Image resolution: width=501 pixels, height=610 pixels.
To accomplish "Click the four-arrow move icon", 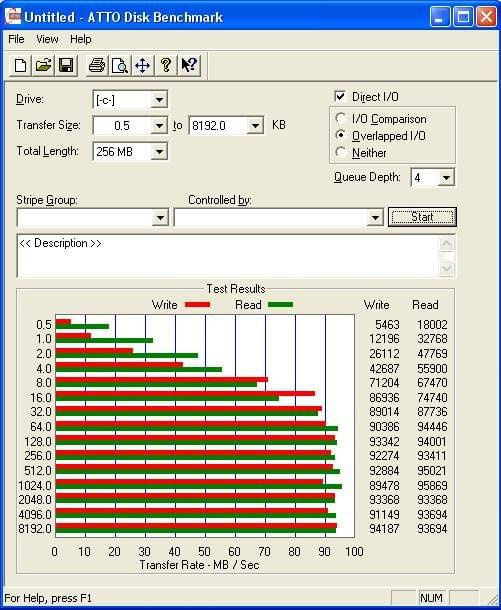I will coord(143,65).
